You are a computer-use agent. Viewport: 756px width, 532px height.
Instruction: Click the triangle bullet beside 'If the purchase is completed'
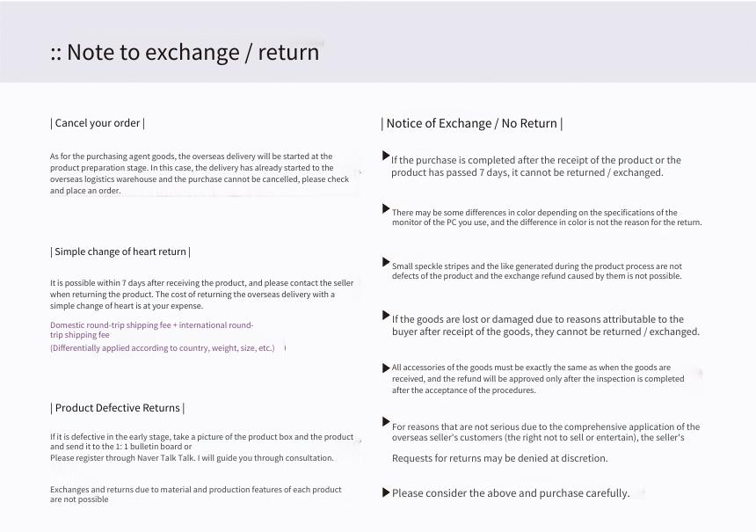tap(386, 156)
